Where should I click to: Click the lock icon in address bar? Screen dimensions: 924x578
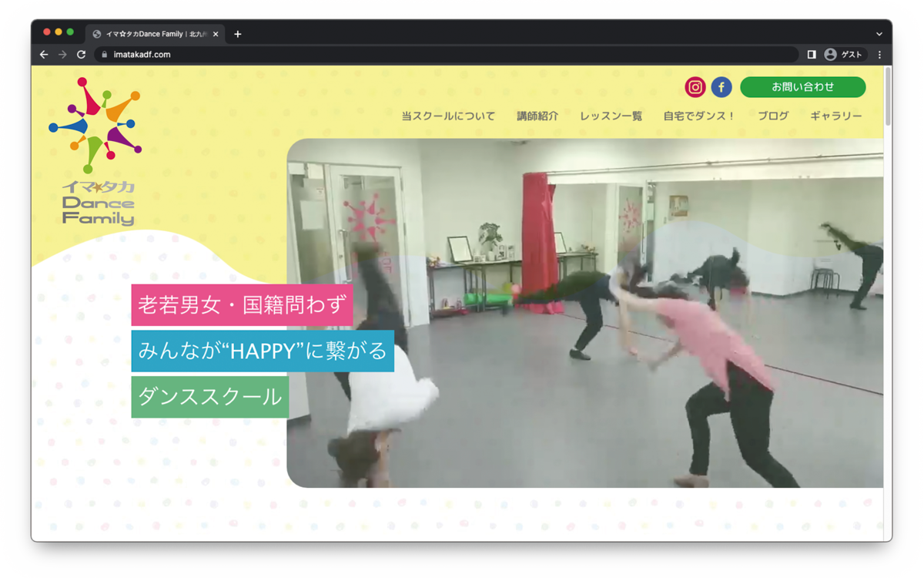[104, 55]
